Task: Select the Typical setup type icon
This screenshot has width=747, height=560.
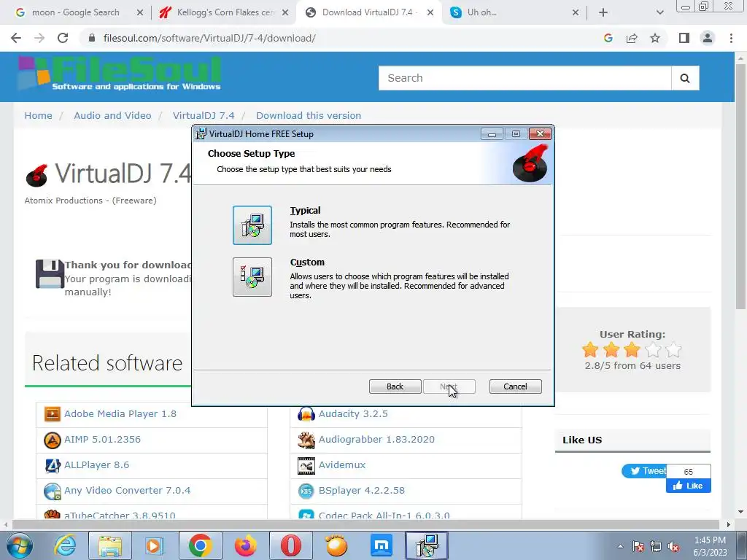Action: [x=252, y=225]
